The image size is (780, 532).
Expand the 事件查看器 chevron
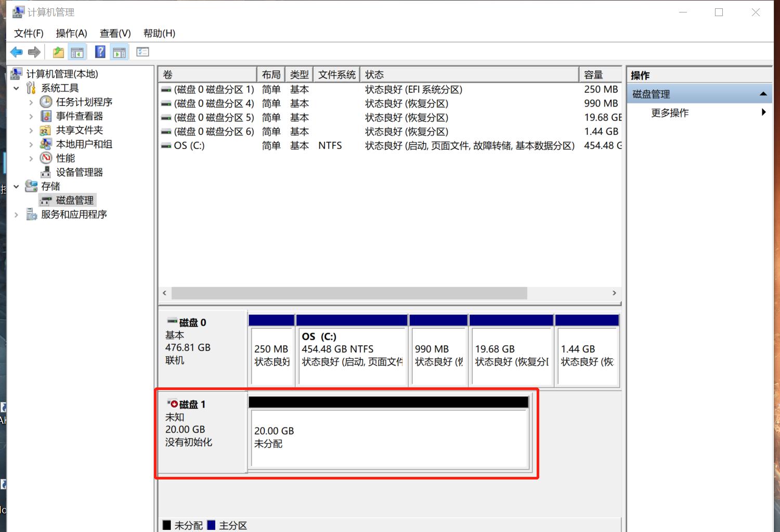[x=31, y=116]
